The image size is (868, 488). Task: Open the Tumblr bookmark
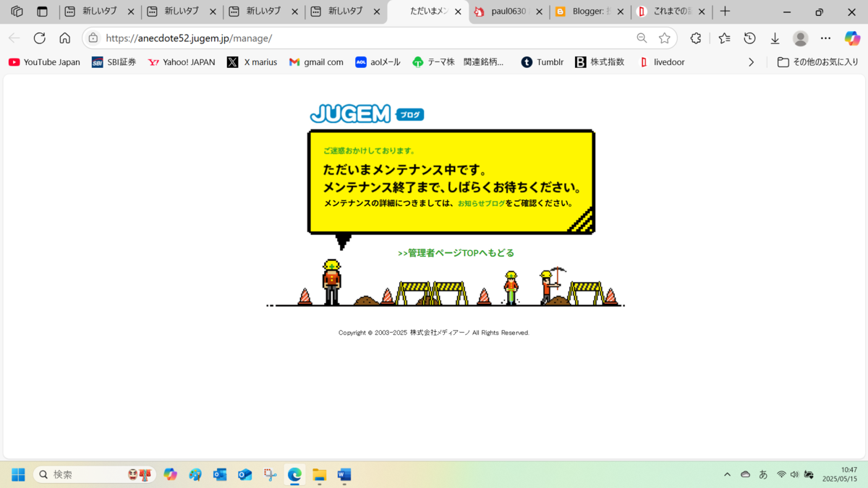[542, 62]
